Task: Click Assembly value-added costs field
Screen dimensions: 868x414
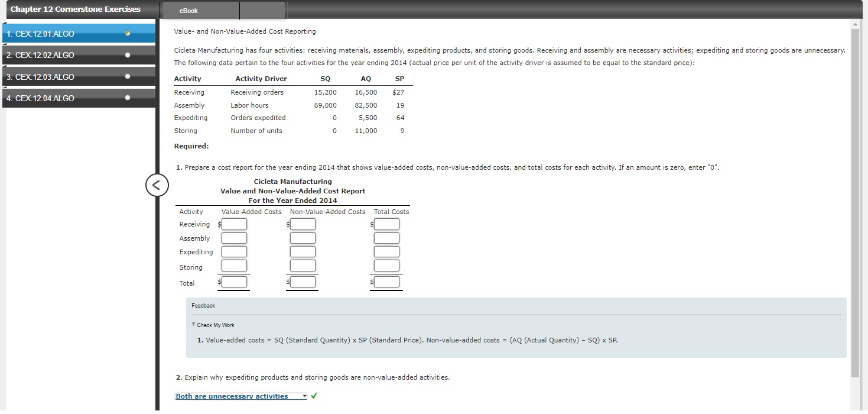Action: 235,238
